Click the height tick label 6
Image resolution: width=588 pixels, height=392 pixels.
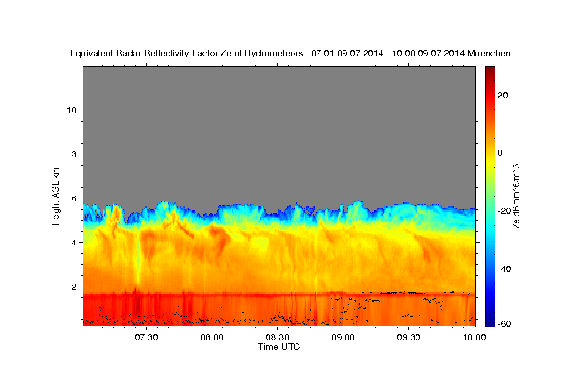74,198
